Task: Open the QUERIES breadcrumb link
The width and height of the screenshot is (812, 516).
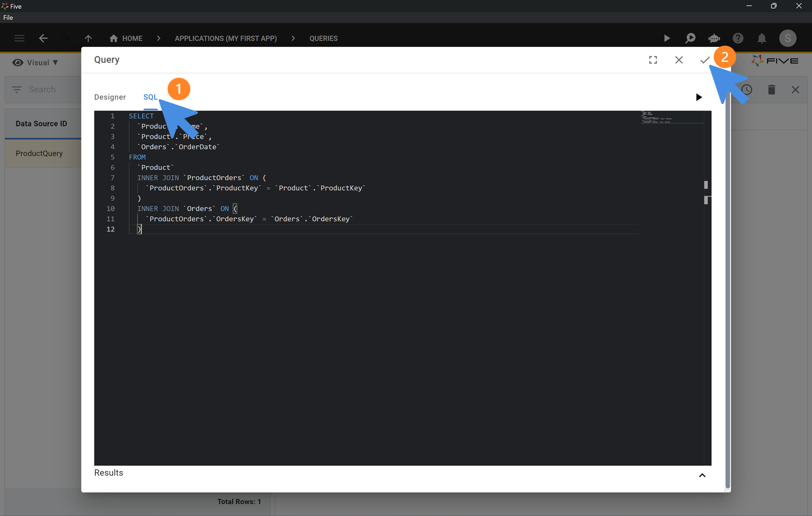Action: (x=323, y=38)
